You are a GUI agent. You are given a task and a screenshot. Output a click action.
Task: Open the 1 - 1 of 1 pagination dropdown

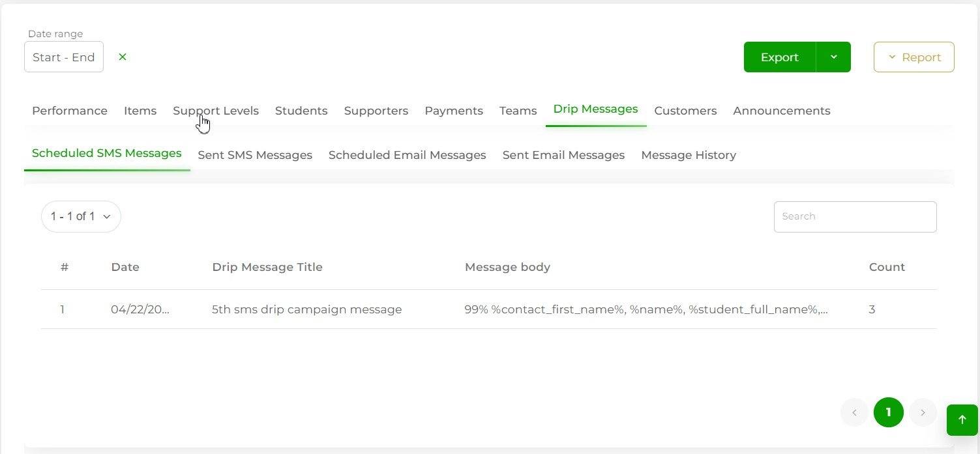tap(81, 216)
